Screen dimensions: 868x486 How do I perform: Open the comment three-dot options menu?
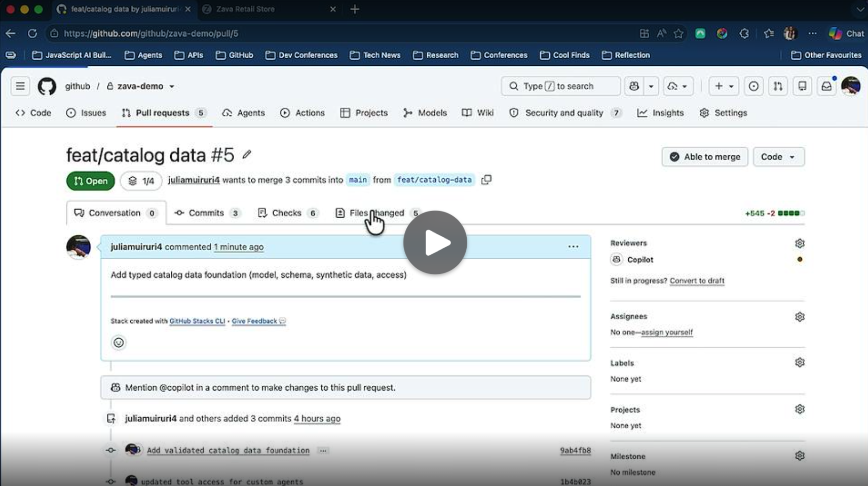coord(573,247)
